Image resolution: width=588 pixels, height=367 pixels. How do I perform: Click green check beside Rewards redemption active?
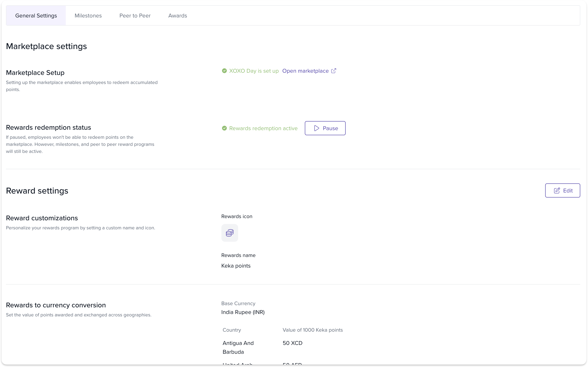point(224,128)
